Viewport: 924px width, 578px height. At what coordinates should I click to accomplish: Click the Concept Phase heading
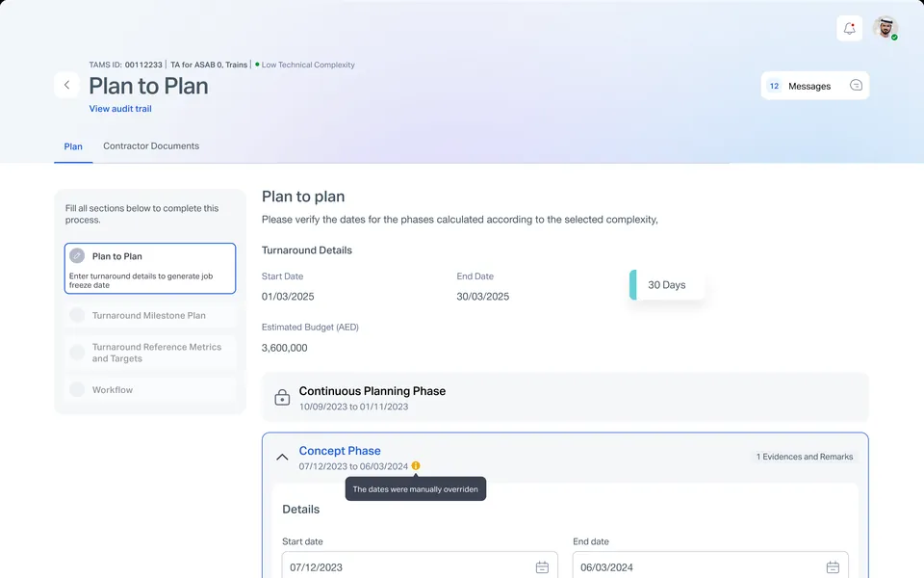pos(340,451)
